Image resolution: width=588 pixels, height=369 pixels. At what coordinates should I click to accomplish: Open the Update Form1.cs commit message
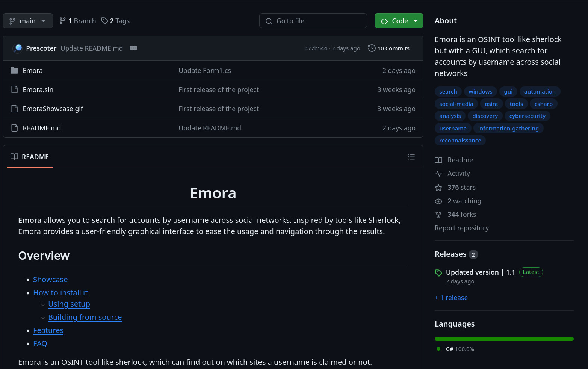[x=205, y=70]
